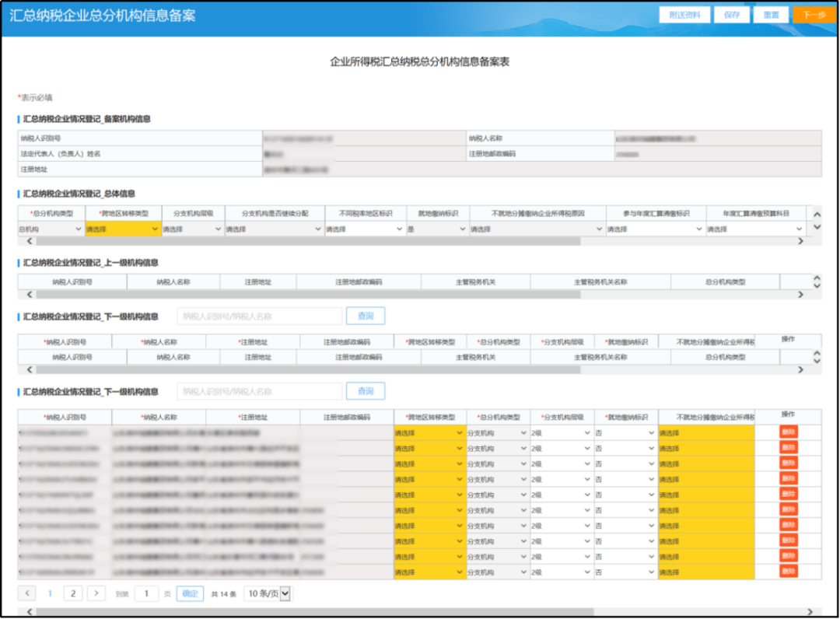Open the 10 条/页 page size dropdown
This screenshot has width=840, height=619.
(x=268, y=593)
